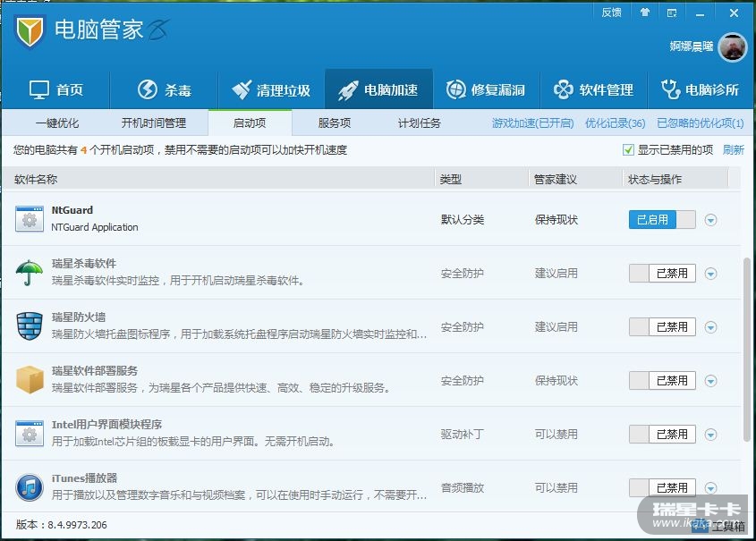Click 反馈 feedback button

coord(611,13)
